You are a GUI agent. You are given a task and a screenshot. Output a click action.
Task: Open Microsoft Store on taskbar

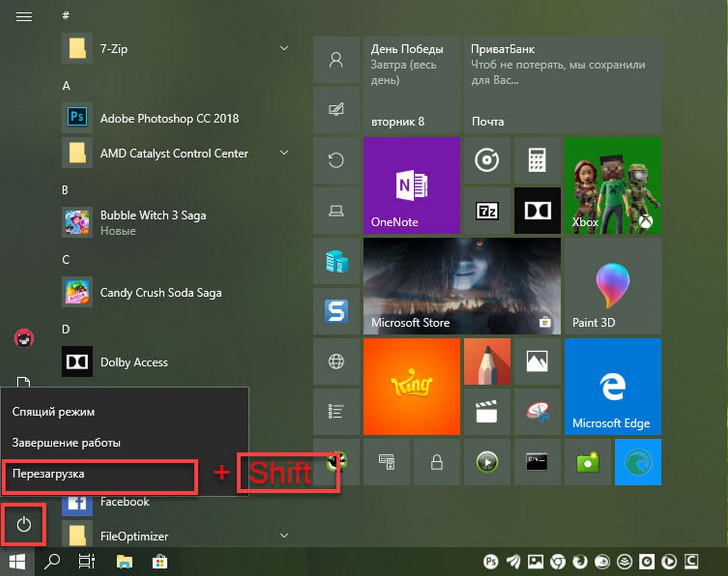click(x=160, y=562)
